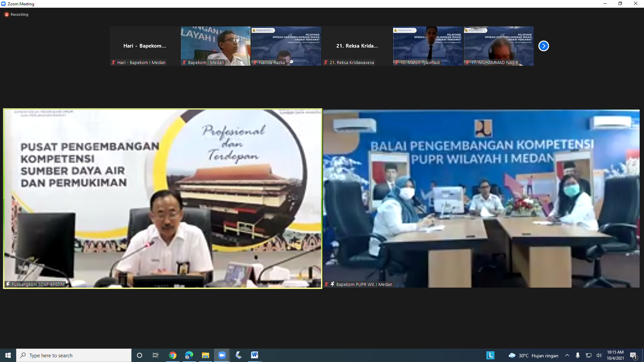Click muted mic icon beside 12. Maton Tyasmadi
This screenshot has width=644, height=362.
coord(396,62)
